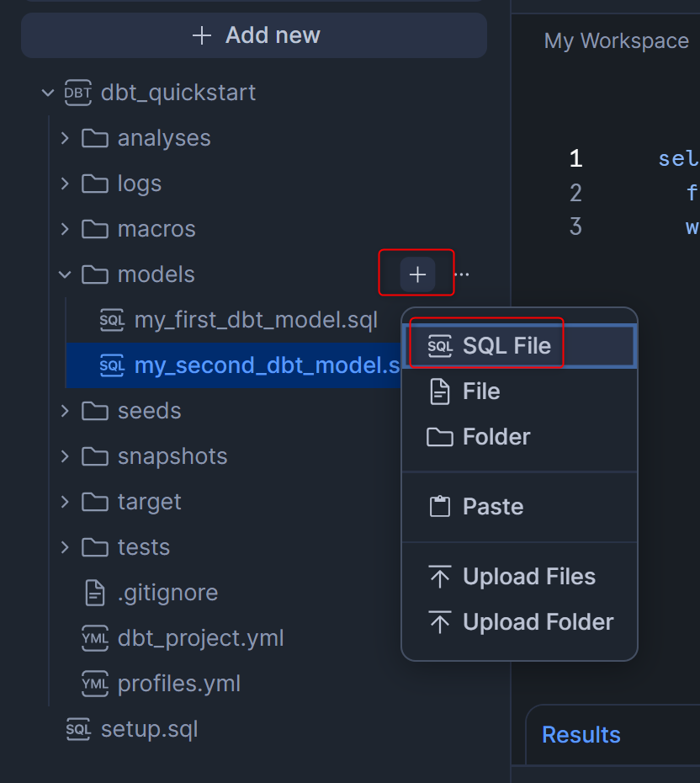Click line number 1 in the editor
The height and width of the screenshot is (783, 700).
click(x=575, y=159)
